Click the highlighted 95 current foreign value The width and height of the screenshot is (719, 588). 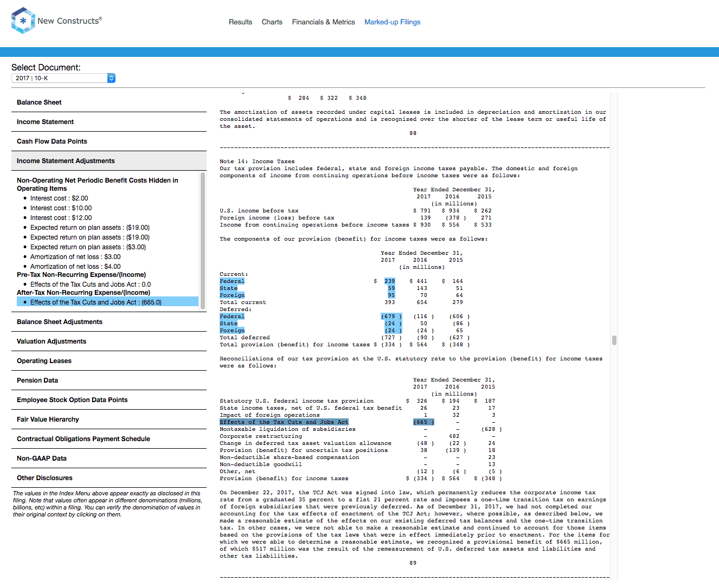tap(391, 295)
